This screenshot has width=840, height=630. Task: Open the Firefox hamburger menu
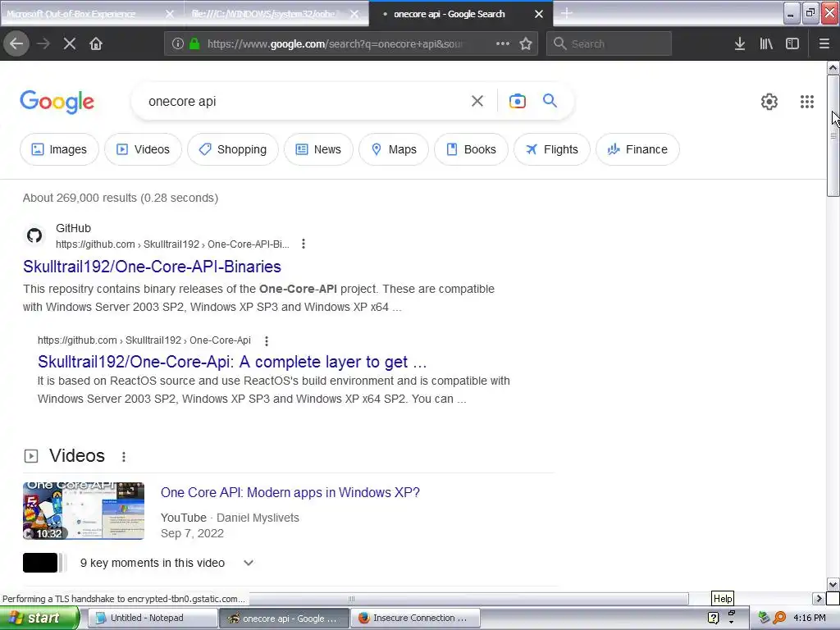824,43
